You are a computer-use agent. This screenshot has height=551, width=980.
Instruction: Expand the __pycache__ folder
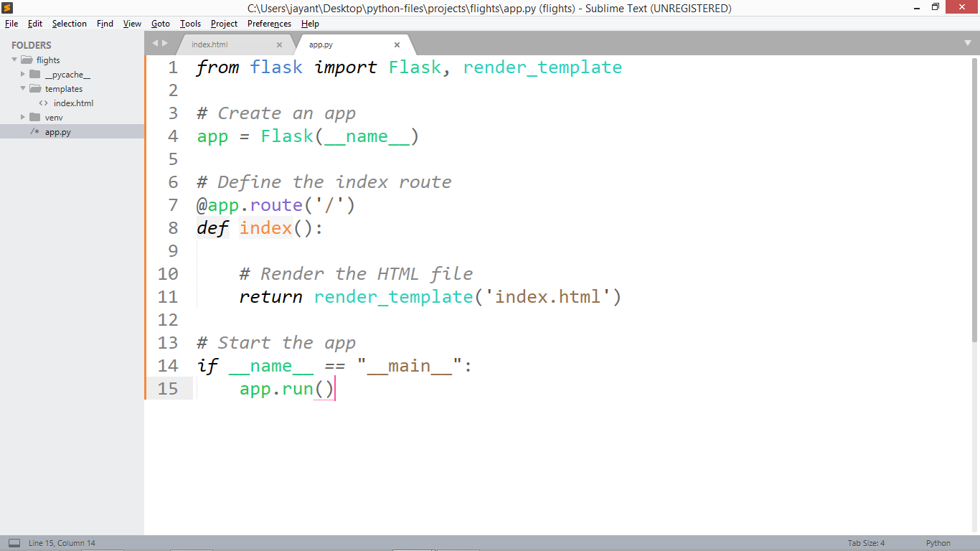point(22,74)
